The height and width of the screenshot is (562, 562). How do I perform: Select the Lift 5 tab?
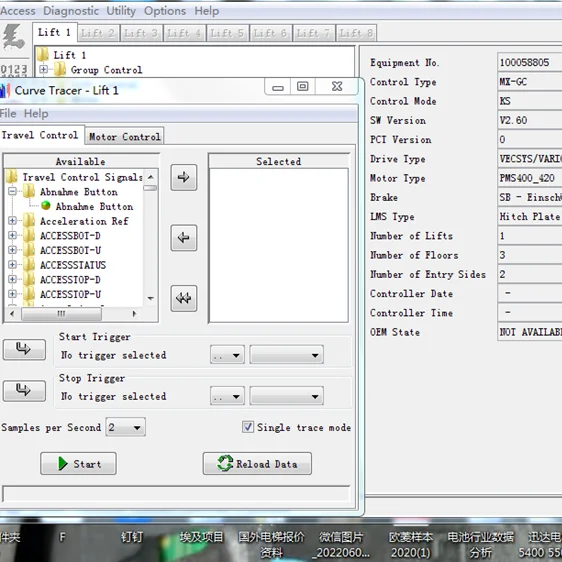[x=227, y=33]
